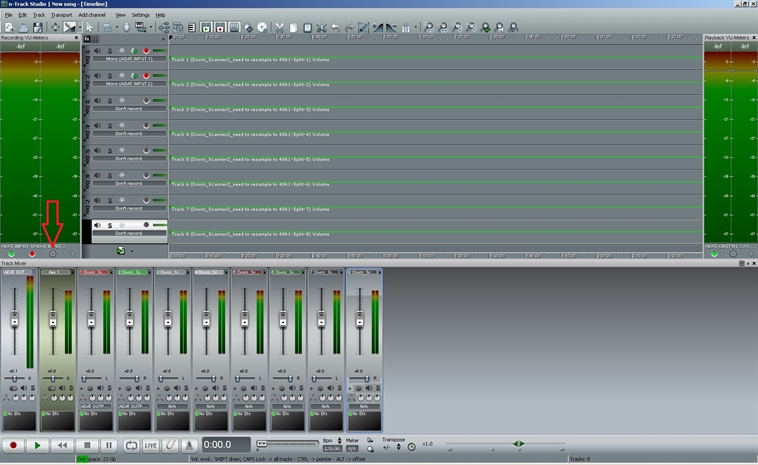Open the Transport menu
This screenshot has width=758, height=465.
[x=61, y=15]
